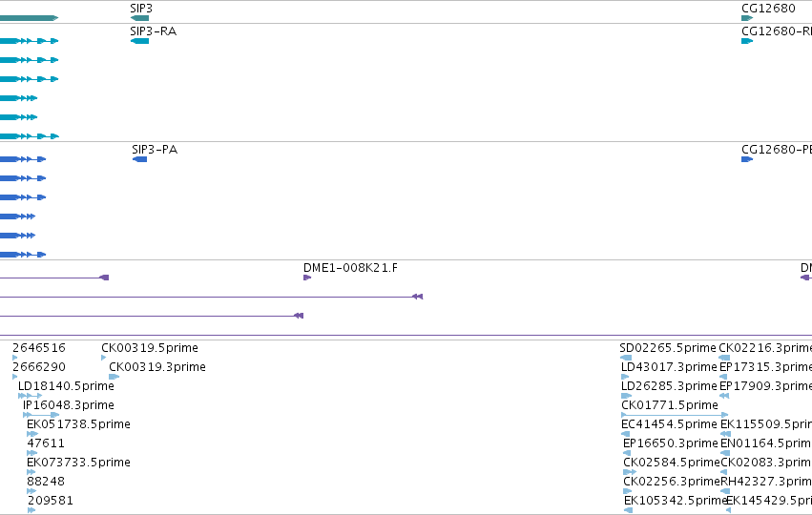Click the SIP3 gene label
The height and width of the screenshot is (515, 812).
pos(141,9)
